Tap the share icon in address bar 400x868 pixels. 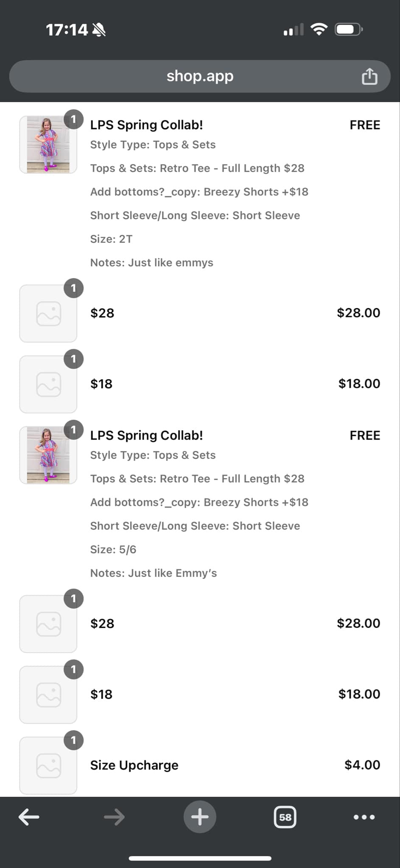click(x=369, y=76)
